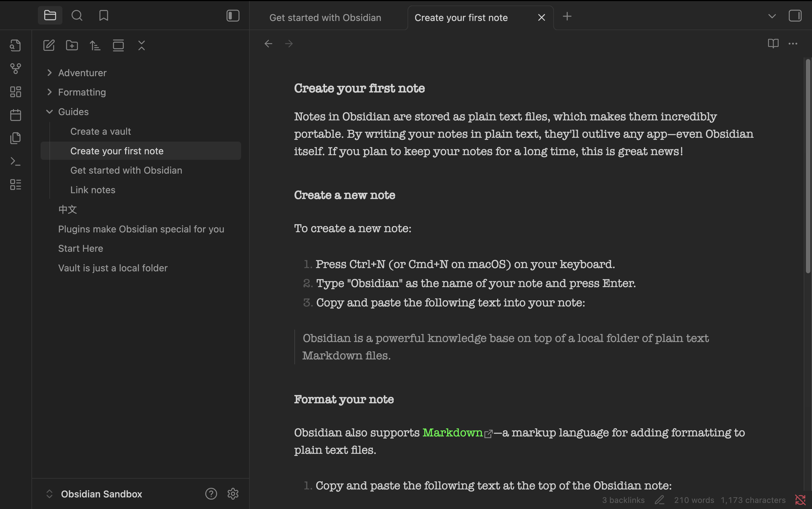Open command palette ribbon icon
Viewport: 812px width, 509px height.
[15, 161]
